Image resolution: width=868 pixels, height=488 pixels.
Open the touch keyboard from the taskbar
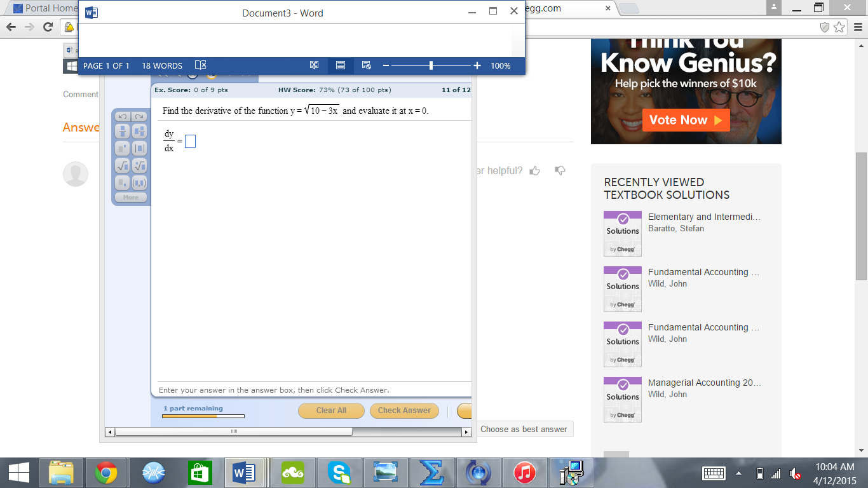(714, 473)
